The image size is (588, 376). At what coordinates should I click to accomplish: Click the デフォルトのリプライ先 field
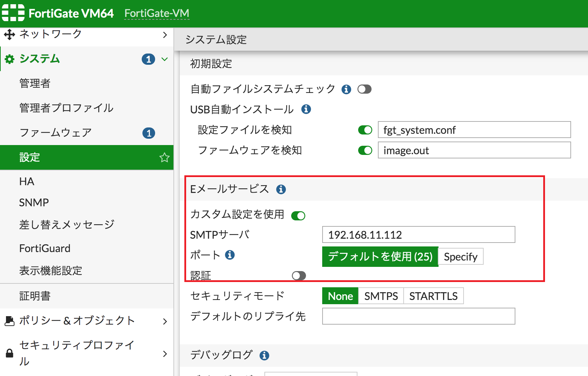418,316
